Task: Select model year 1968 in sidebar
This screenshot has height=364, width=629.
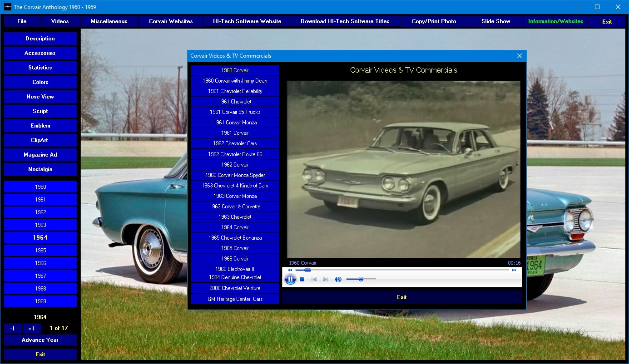Action: click(x=40, y=288)
